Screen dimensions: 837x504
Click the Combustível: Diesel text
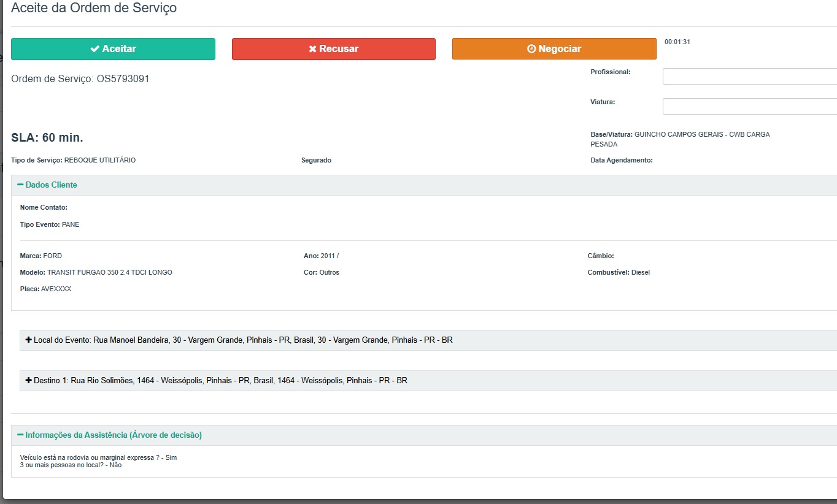[x=619, y=273]
